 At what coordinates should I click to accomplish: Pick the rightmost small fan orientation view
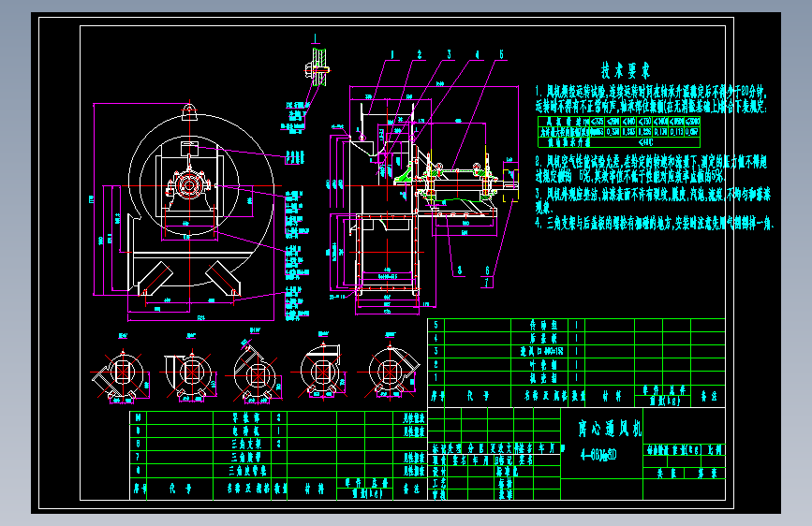coord(391,372)
